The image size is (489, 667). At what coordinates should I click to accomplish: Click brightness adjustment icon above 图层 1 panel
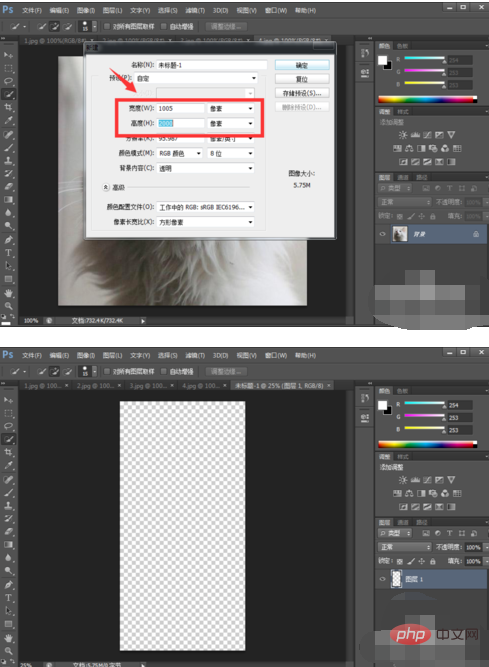(x=403, y=480)
